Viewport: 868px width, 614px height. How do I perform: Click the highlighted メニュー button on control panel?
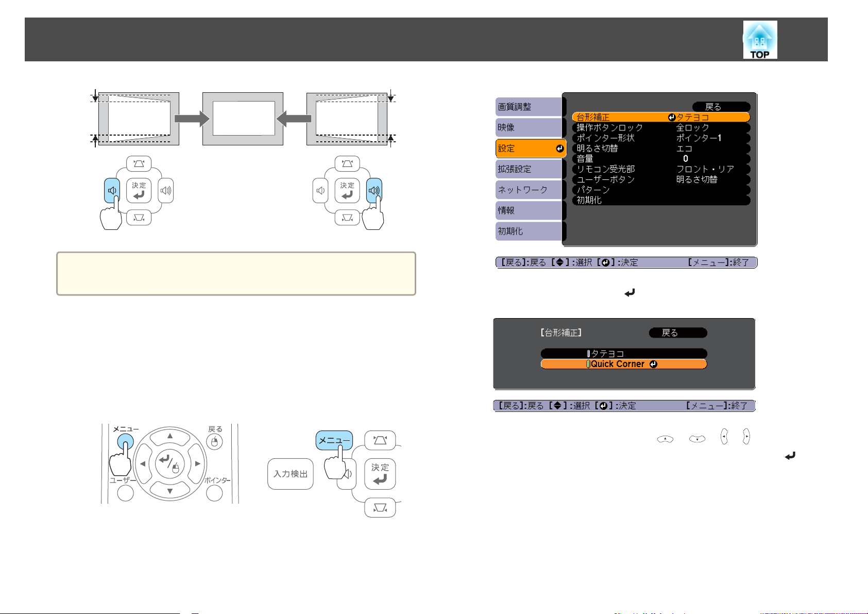[x=334, y=440]
